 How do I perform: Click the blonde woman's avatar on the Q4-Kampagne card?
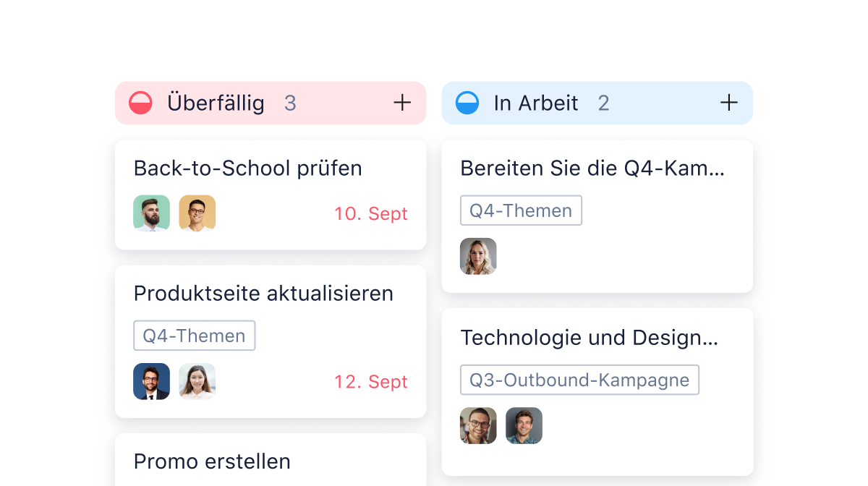point(478,256)
